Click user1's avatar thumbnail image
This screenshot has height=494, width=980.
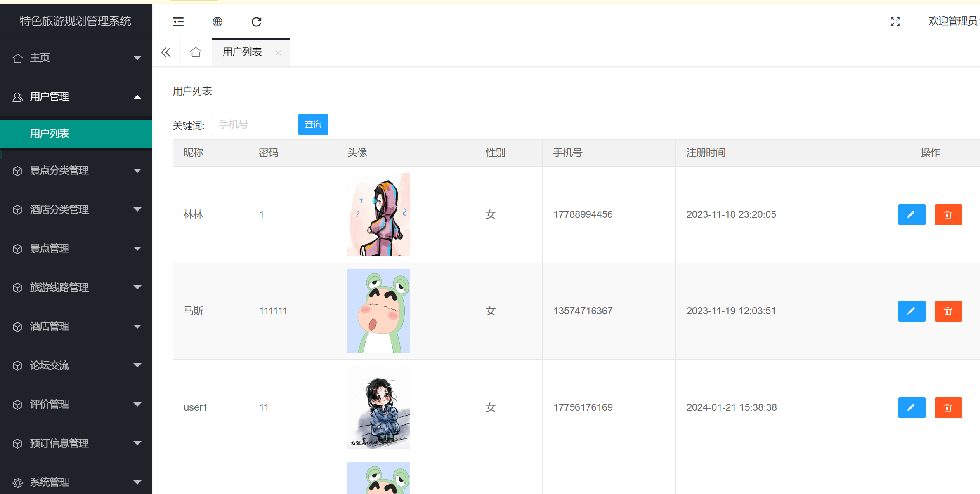pos(378,407)
